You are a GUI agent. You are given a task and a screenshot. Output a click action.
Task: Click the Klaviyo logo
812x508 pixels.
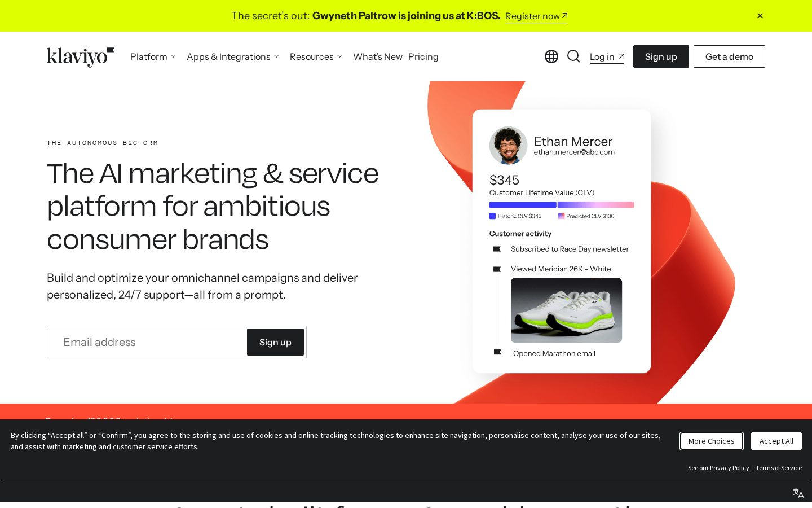click(x=81, y=57)
